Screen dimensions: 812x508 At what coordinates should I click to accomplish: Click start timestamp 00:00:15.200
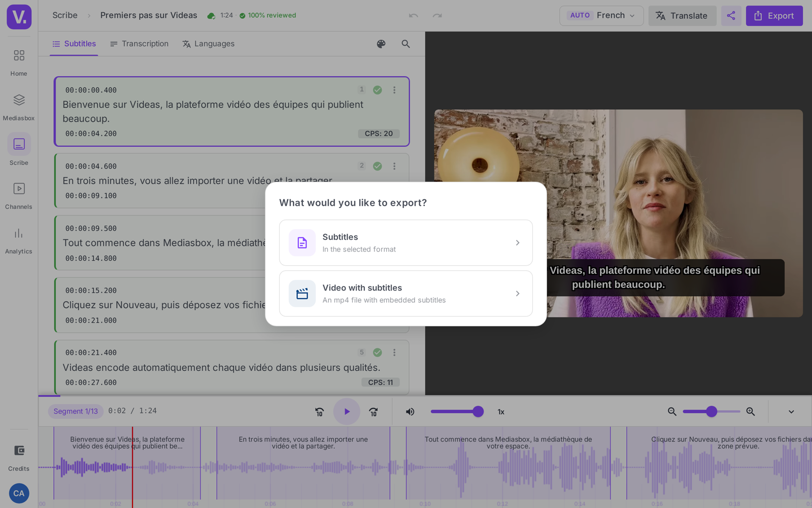coord(91,291)
